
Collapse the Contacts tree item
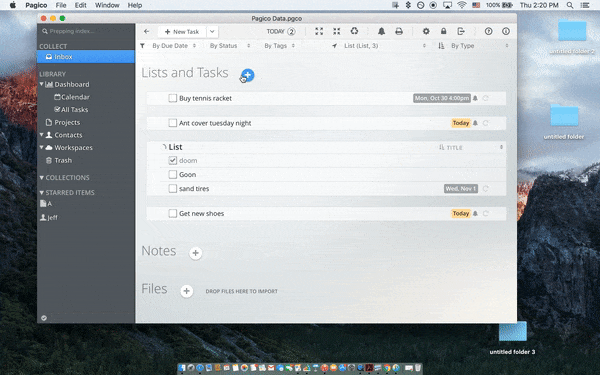41,135
